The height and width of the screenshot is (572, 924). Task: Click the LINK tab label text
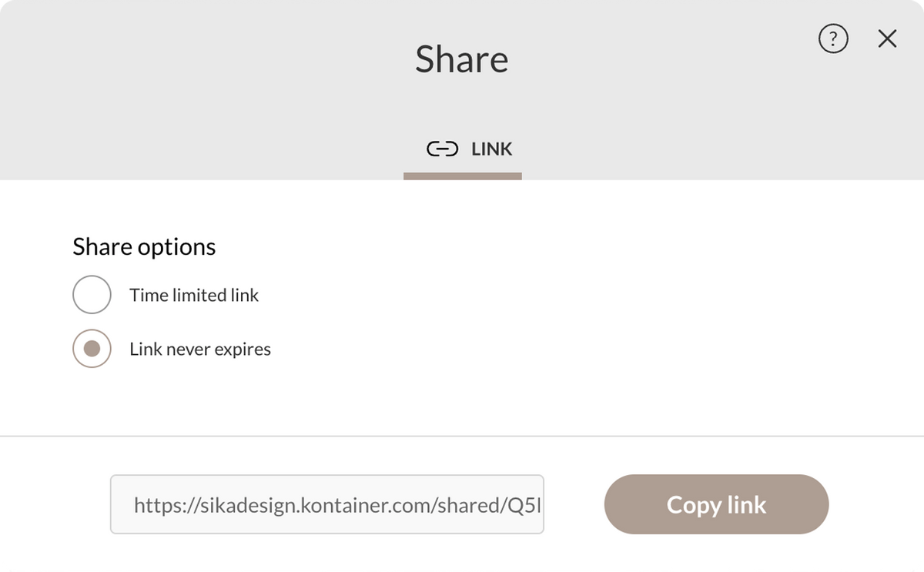(491, 149)
